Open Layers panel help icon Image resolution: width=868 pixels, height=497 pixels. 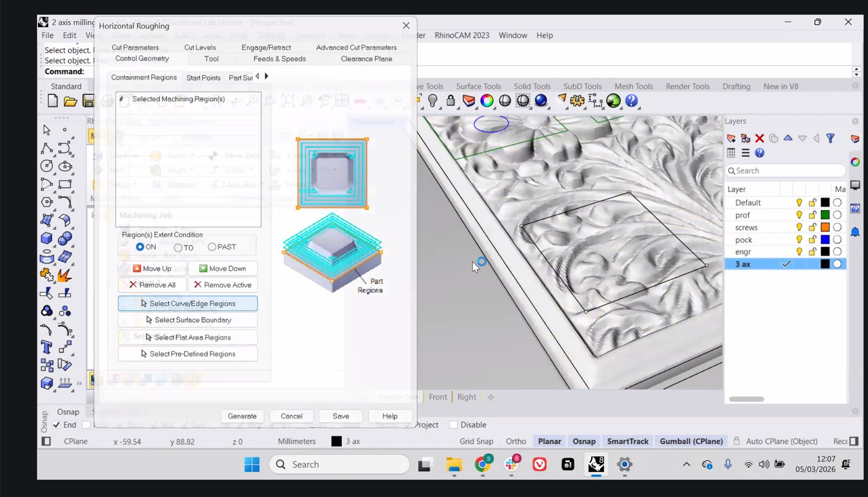(759, 153)
